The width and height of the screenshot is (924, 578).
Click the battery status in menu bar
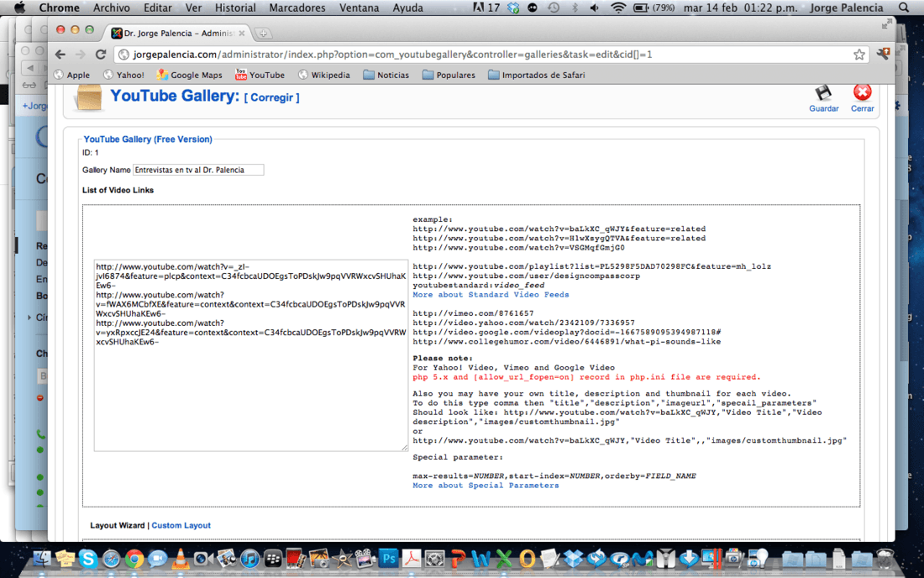[x=653, y=8]
